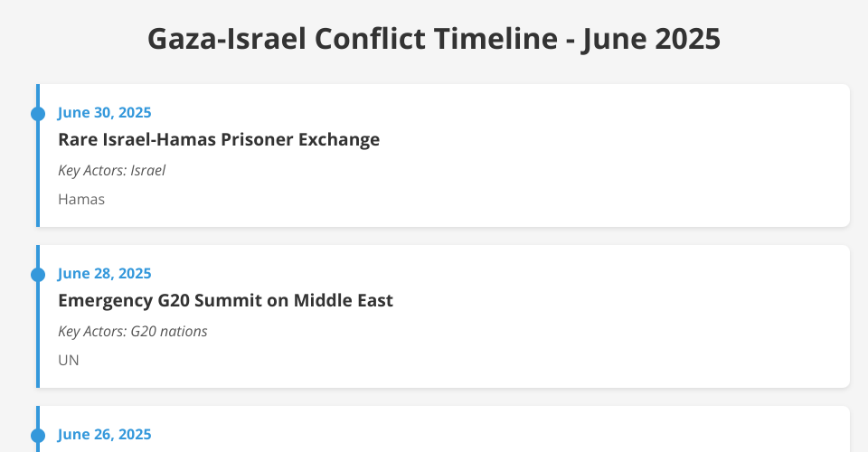Open Rare Israel-Hamas Prisoner Exchange event title
868x452 pixels.
219,139
